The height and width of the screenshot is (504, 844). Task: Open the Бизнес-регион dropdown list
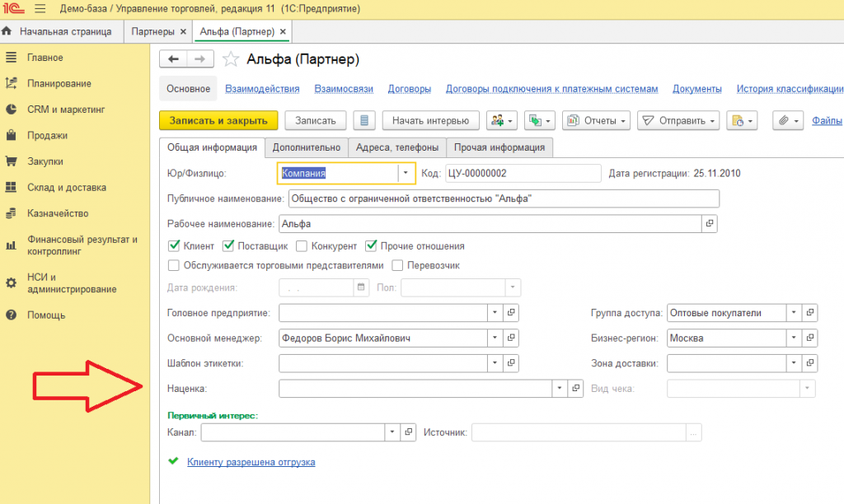pos(793,338)
